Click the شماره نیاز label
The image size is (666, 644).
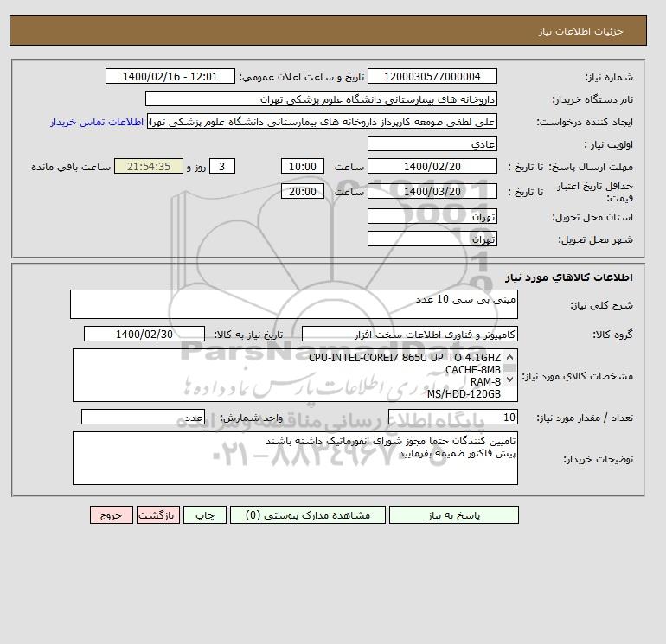pos(609,77)
